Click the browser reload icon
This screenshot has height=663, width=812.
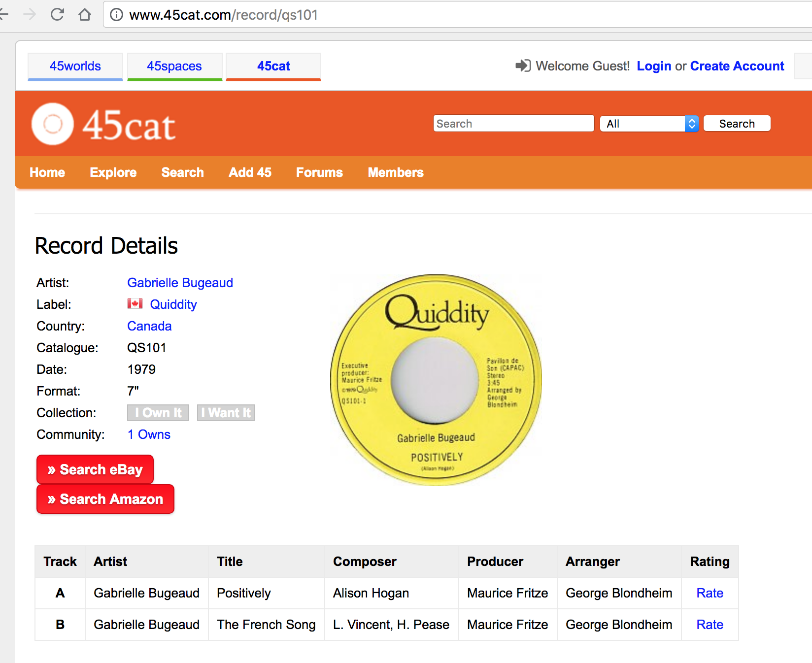(57, 15)
